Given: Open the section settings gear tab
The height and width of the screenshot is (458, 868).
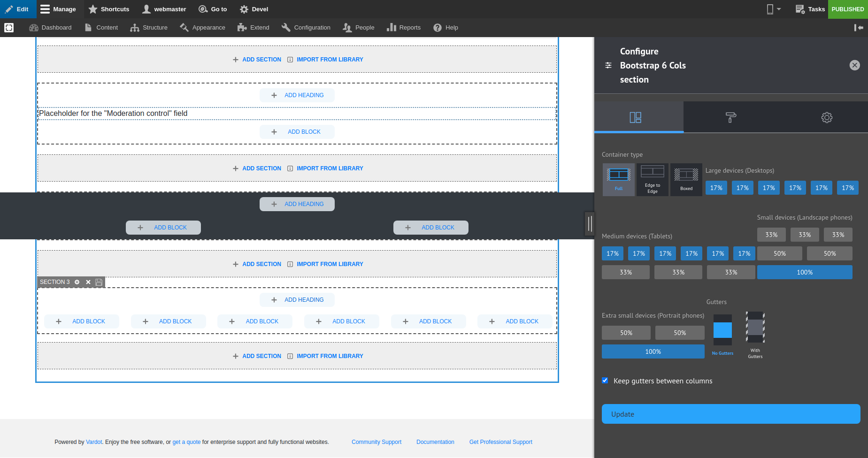Looking at the screenshot, I should [x=827, y=117].
